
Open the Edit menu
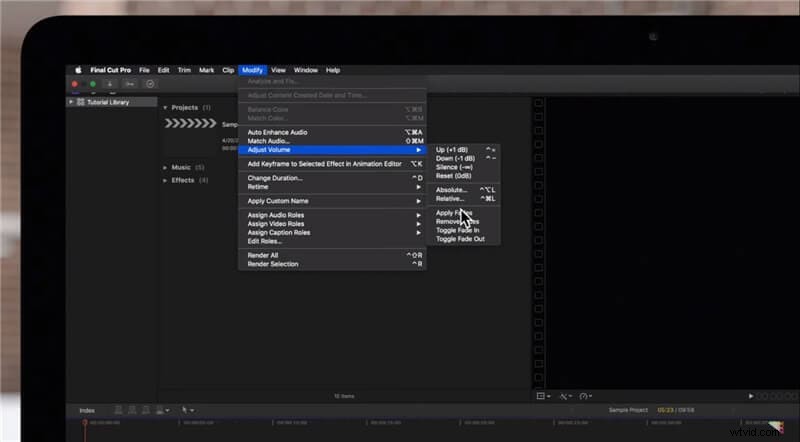tap(163, 70)
